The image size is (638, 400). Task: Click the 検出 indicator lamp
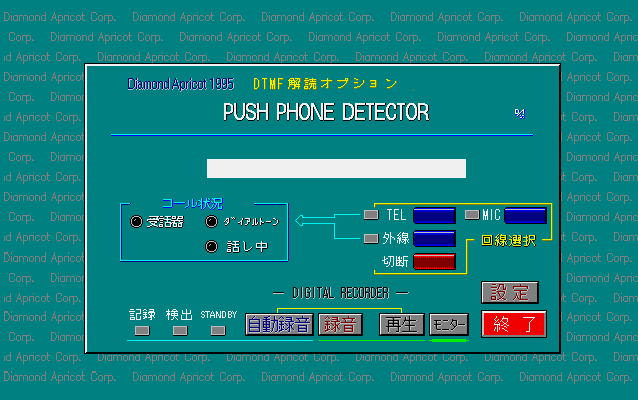pos(180,330)
